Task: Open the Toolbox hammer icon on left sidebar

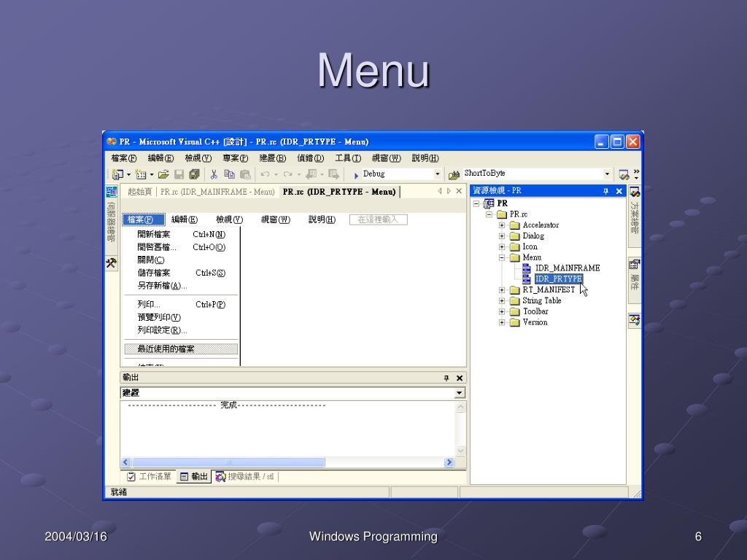Action: [111, 262]
